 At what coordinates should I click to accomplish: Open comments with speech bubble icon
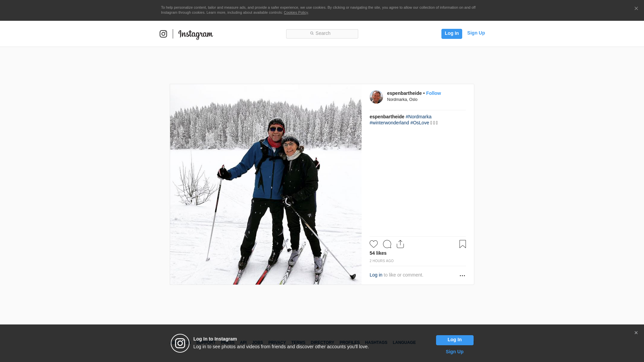[x=387, y=244]
